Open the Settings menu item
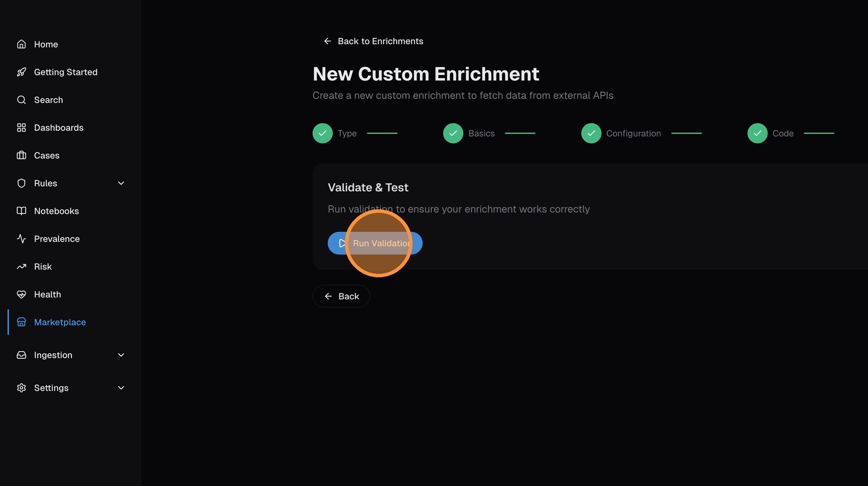868x486 pixels. [x=51, y=388]
